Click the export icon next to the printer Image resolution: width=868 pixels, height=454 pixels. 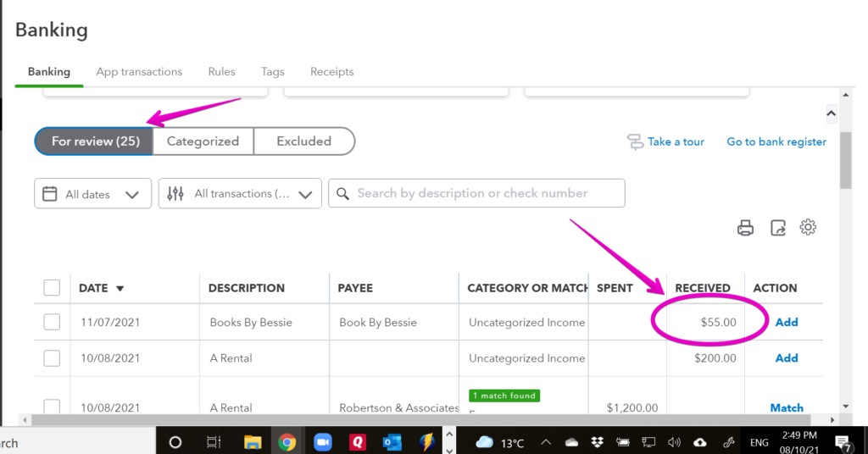[x=777, y=227]
